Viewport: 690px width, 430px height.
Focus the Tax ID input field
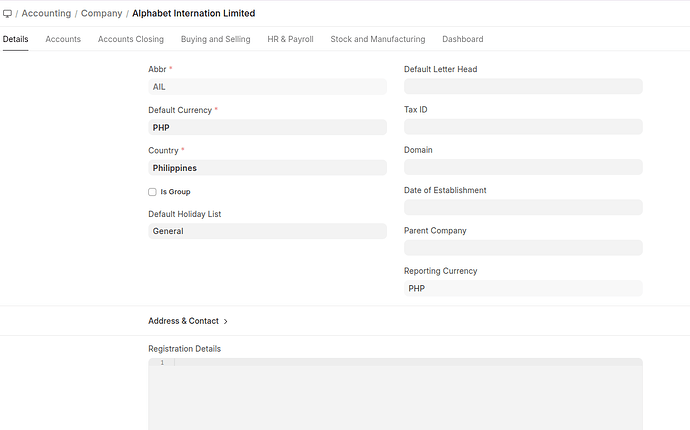tap(522, 127)
